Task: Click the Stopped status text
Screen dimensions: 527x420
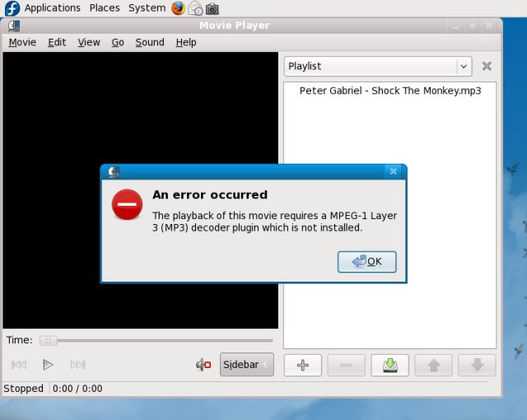Action: (23, 389)
